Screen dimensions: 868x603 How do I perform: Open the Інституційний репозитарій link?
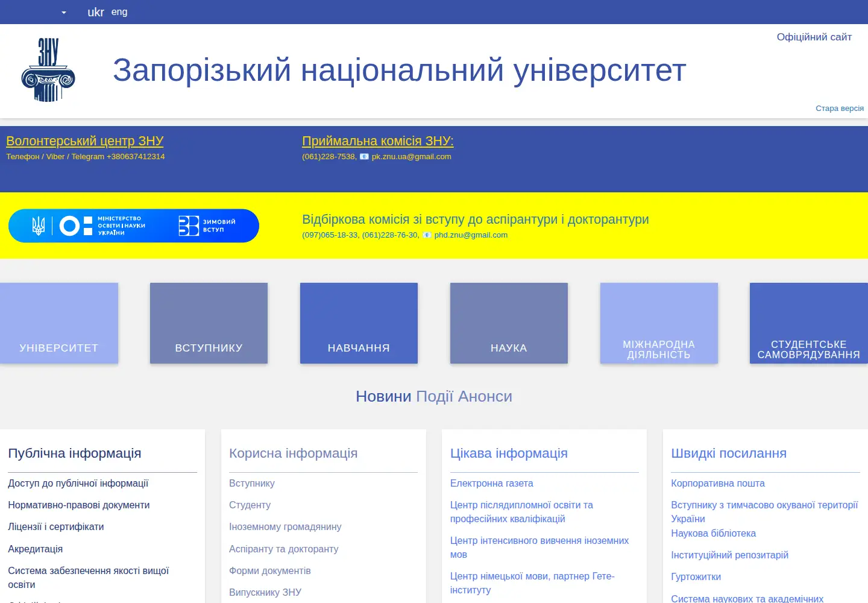pos(730,555)
